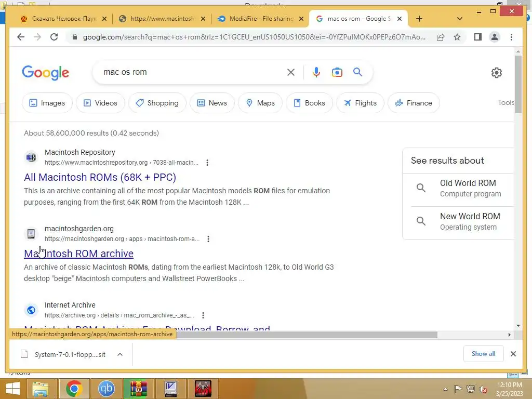Click the macintoshgarden.org favicon
Viewport: 532px width, 399px height.
tap(31, 233)
